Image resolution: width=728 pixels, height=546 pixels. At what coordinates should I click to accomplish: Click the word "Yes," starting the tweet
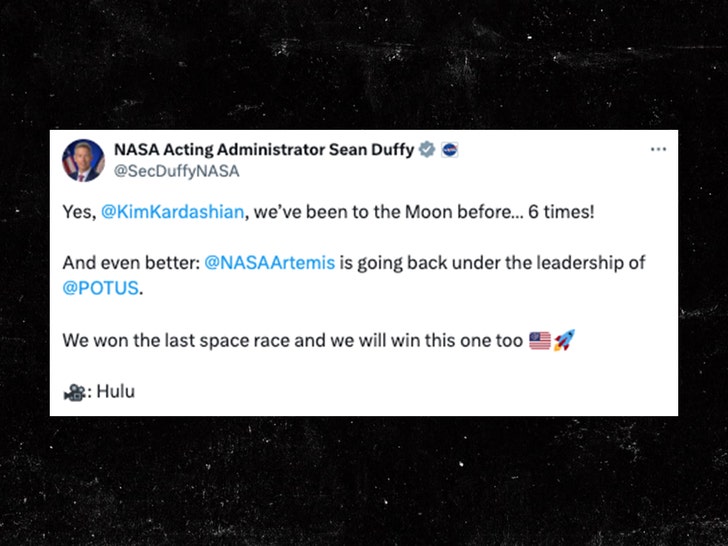coord(79,213)
